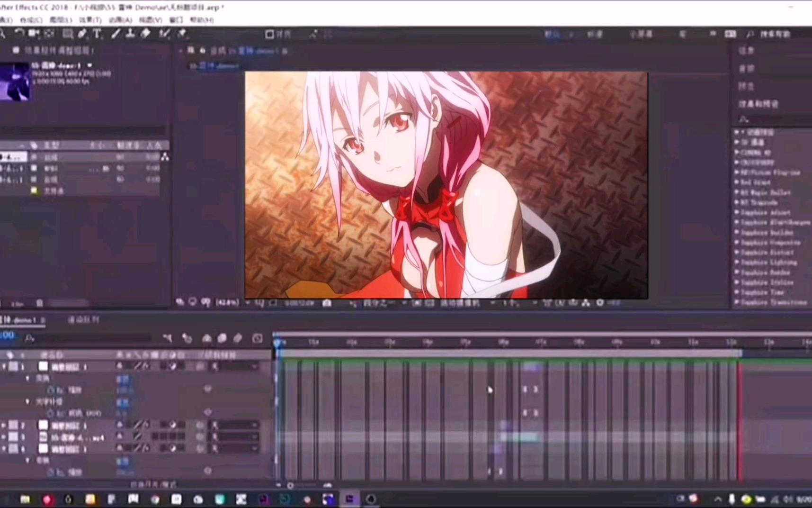This screenshot has width=812, height=508.
Task: Select the Pen tool
Action: [82, 33]
